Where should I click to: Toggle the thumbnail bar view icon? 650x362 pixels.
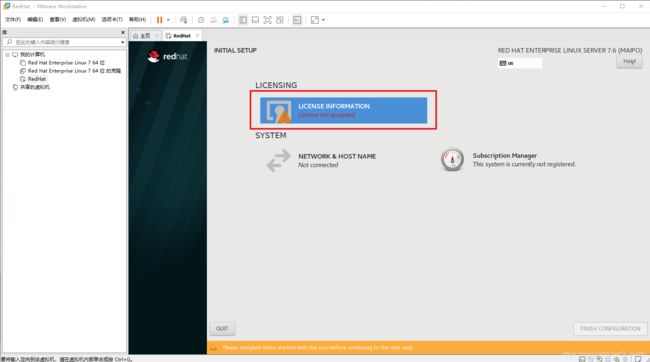point(255,20)
